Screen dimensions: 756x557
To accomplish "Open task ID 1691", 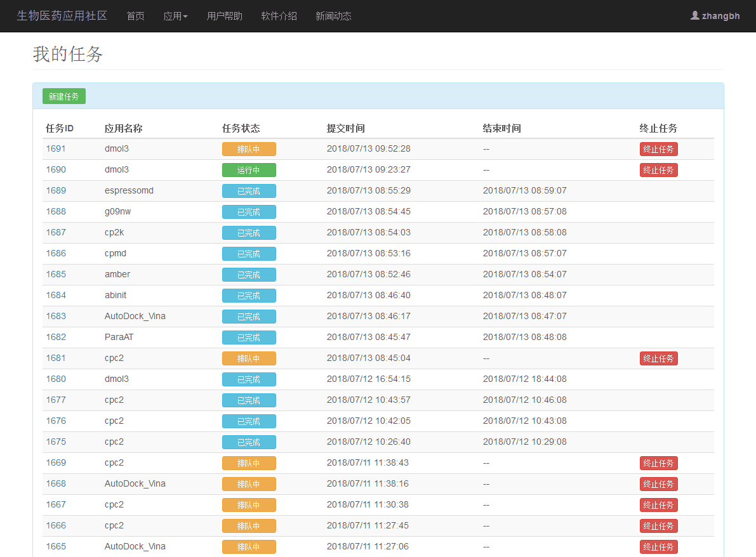I will tap(56, 149).
